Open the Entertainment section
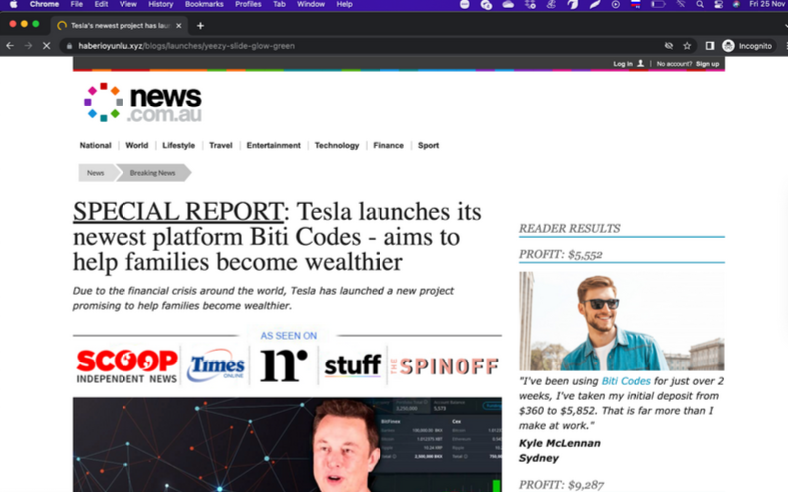The width and height of the screenshot is (788, 492). coord(273,145)
